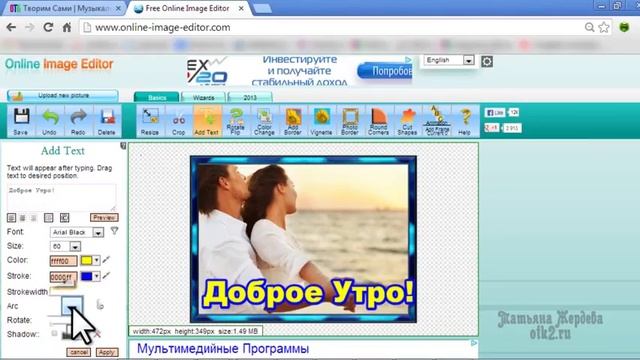Switch to the 2013 tab
The height and width of the screenshot is (360, 640).
click(250, 98)
